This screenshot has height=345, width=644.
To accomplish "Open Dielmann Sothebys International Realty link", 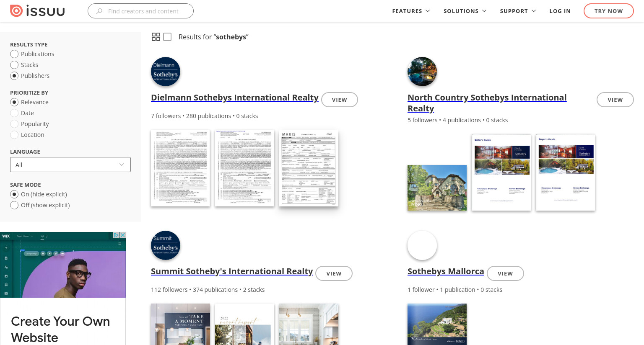I will (x=235, y=98).
